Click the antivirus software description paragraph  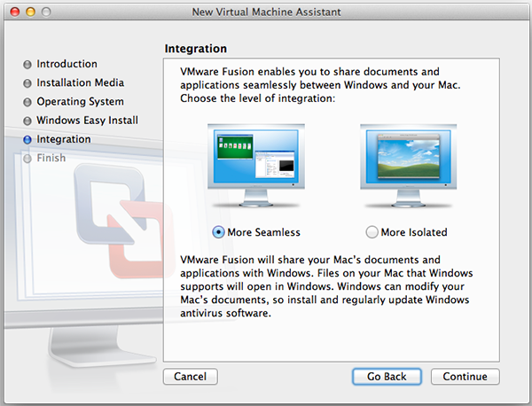[x=326, y=286]
